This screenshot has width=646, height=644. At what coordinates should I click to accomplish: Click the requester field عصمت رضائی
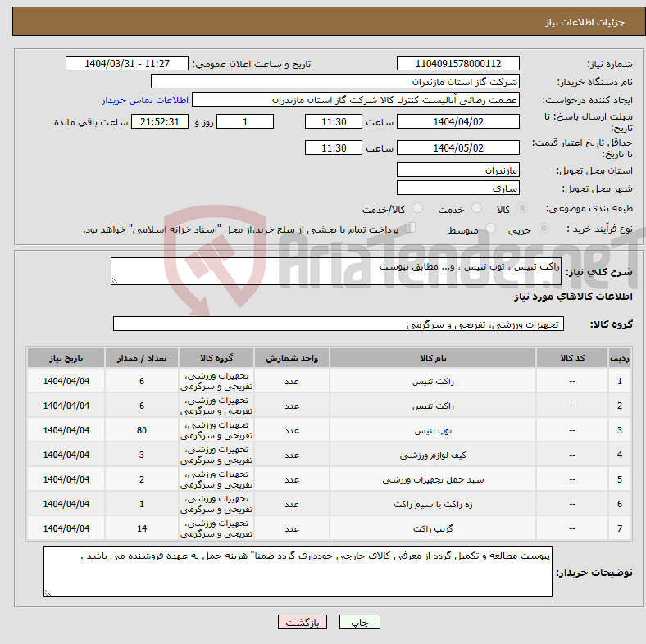(x=356, y=100)
